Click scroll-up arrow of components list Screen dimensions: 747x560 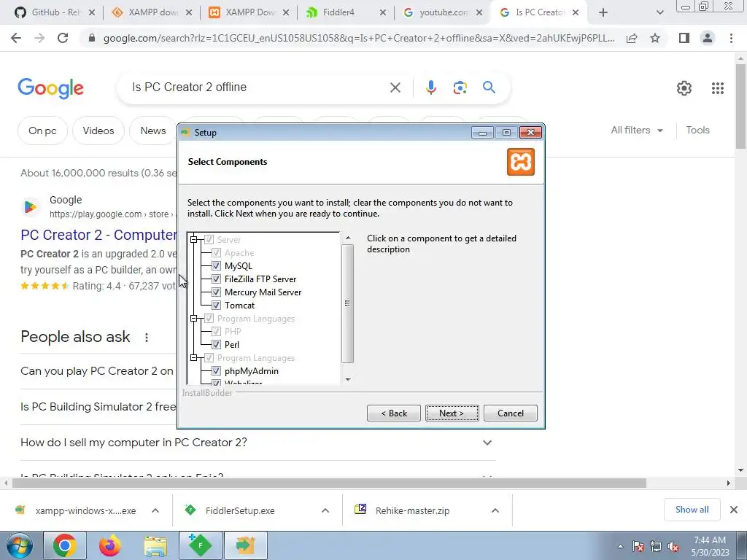click(x=348, y=238)
